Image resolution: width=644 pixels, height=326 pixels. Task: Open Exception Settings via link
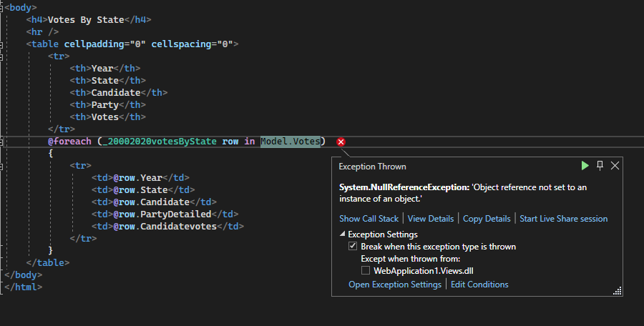click(x=394, y=285)
